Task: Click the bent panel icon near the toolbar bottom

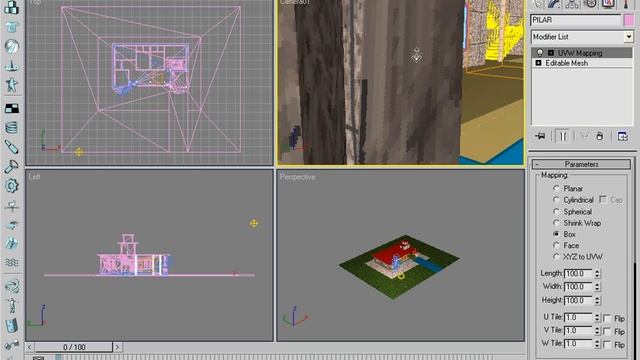Action: [x=11, y=325]
